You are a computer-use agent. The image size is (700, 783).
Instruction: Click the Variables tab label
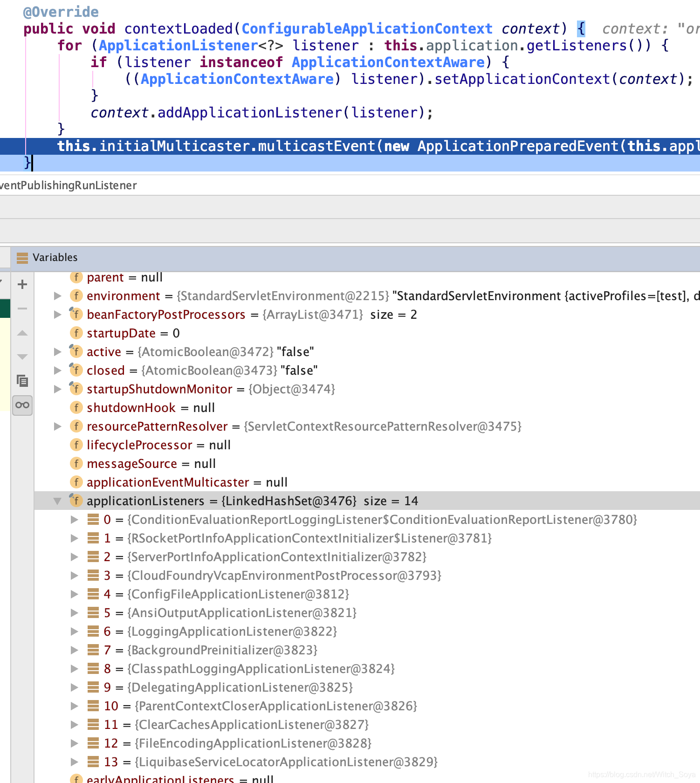[55, 258]
